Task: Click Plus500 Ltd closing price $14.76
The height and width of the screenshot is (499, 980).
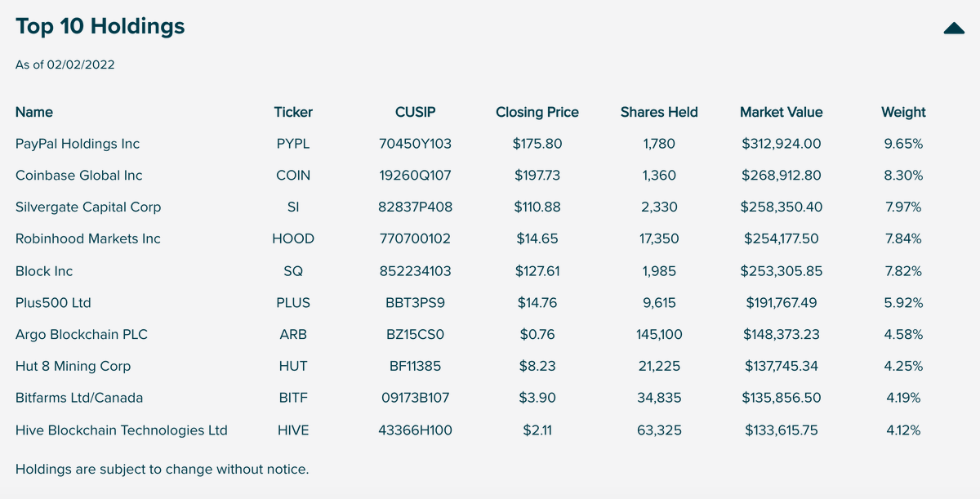Action: (537, 303)
